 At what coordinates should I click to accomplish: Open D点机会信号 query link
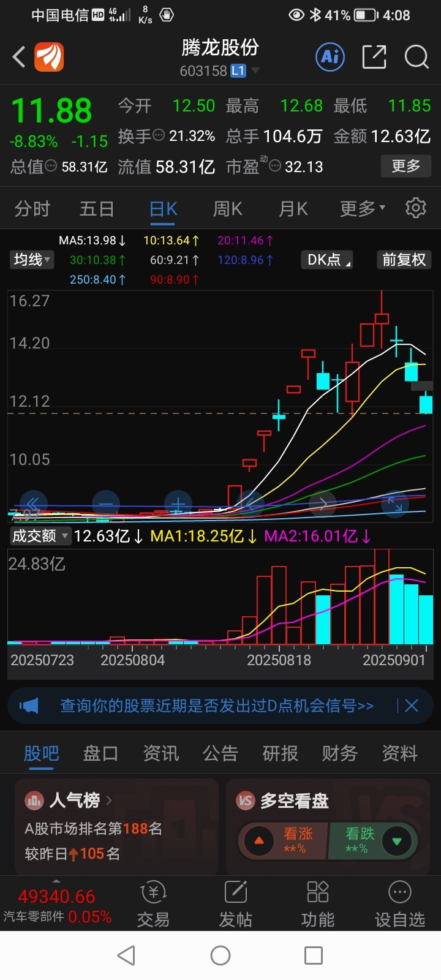217,706
